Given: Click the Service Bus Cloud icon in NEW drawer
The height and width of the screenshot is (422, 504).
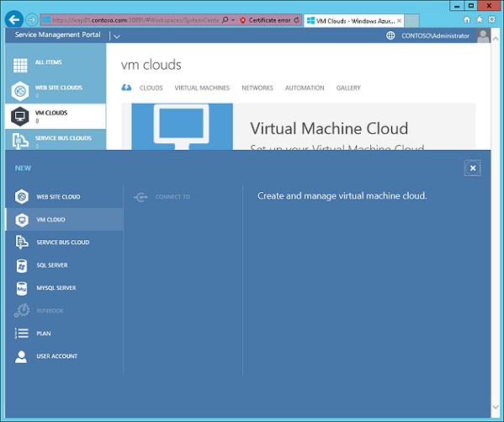Looking at the screenshot, I should click(22, 242).
